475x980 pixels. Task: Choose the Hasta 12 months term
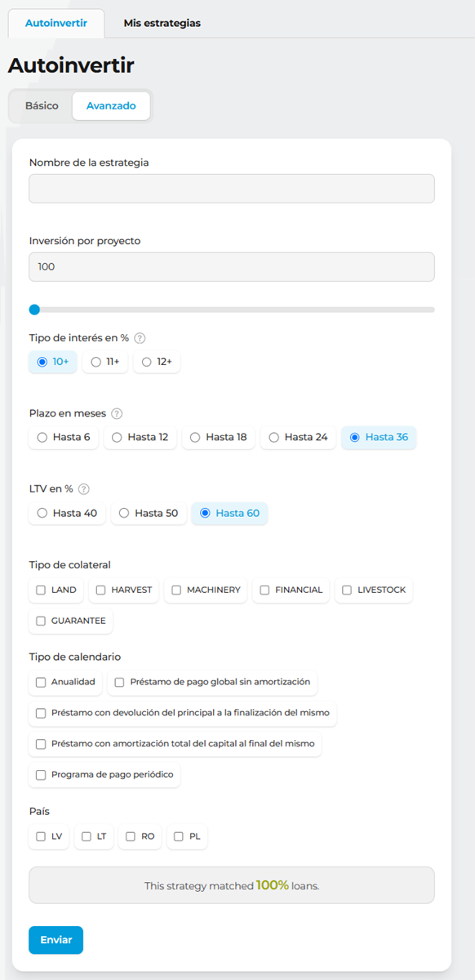(140, 438)
